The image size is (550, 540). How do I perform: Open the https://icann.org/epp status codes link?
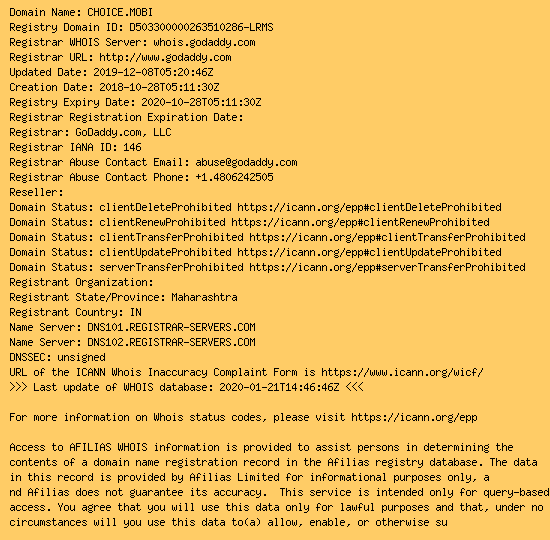point(414,418)
